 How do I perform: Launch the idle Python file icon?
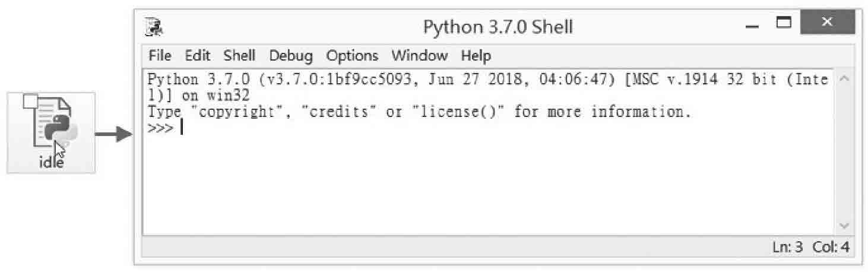[x=50, y=132]
